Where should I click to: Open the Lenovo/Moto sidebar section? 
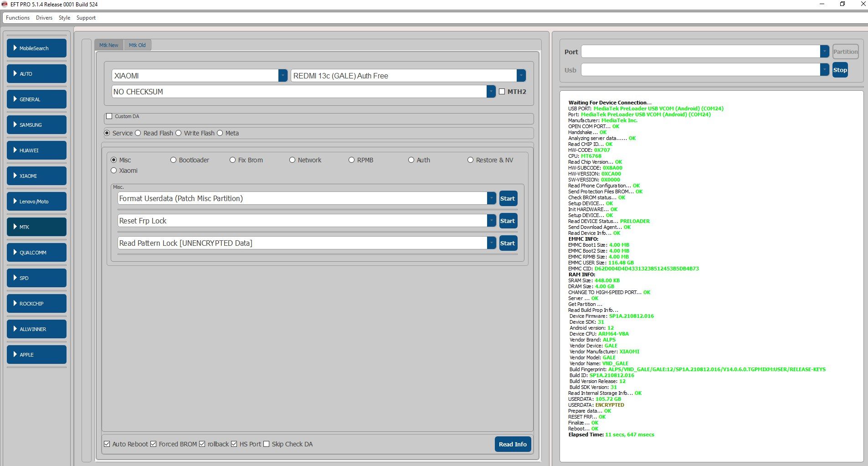[x=36, y=202]
